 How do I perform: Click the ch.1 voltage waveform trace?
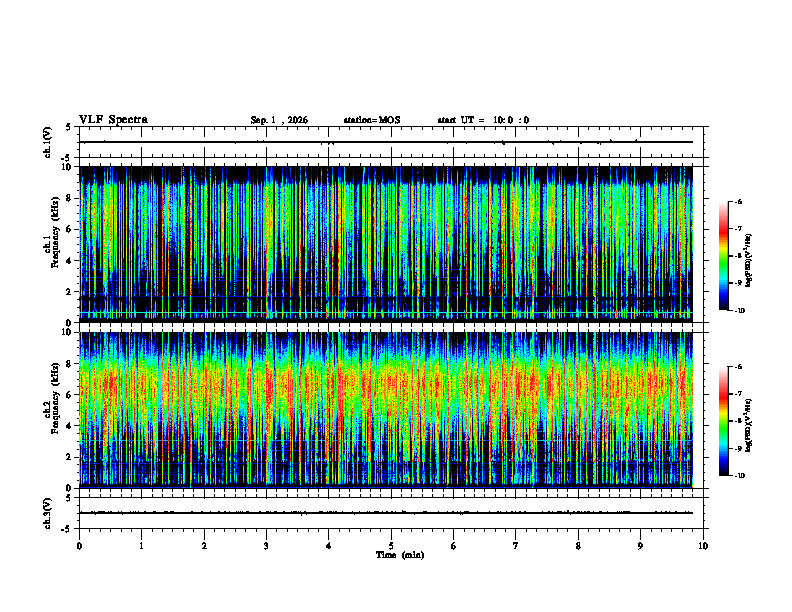[x=386, y=142]
